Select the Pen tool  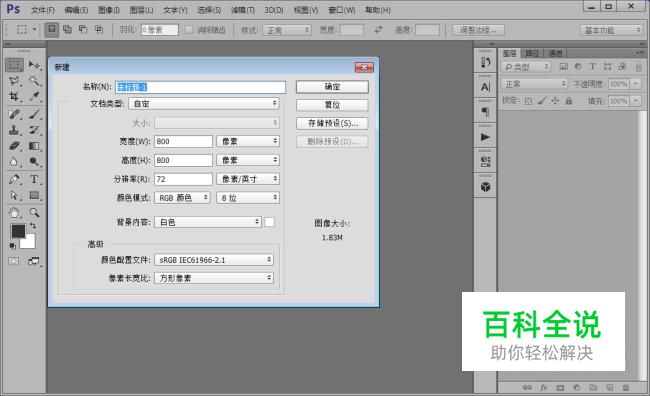click(14, 180)
